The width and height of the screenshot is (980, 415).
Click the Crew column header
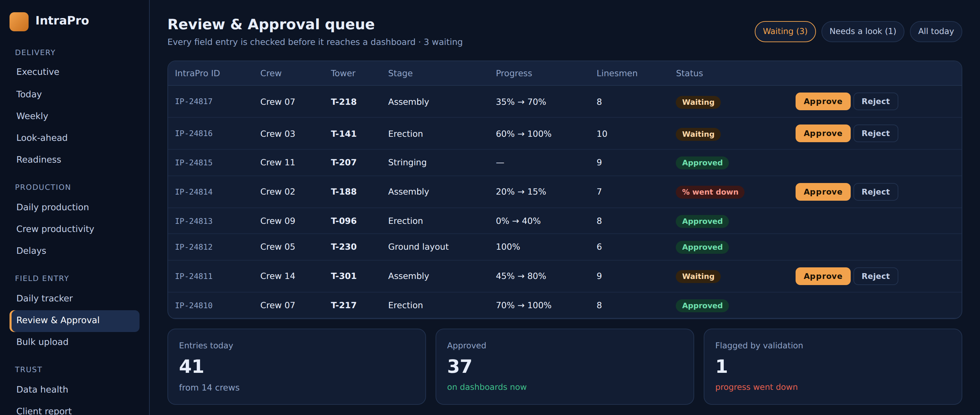click(x=271, y=73)
